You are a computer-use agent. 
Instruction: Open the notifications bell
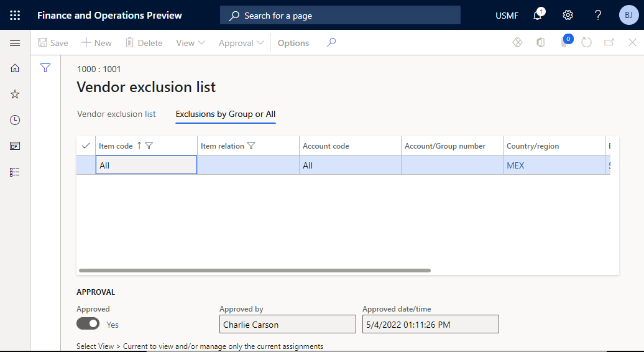(538, 16)
